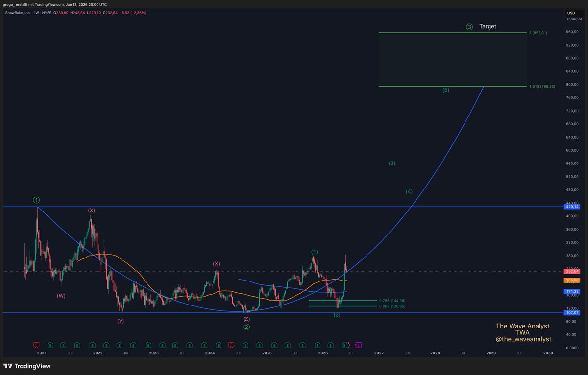Click the red earnings marker before 2021
This screenshot has height=375, width=588.
click(x=35, y=345)
